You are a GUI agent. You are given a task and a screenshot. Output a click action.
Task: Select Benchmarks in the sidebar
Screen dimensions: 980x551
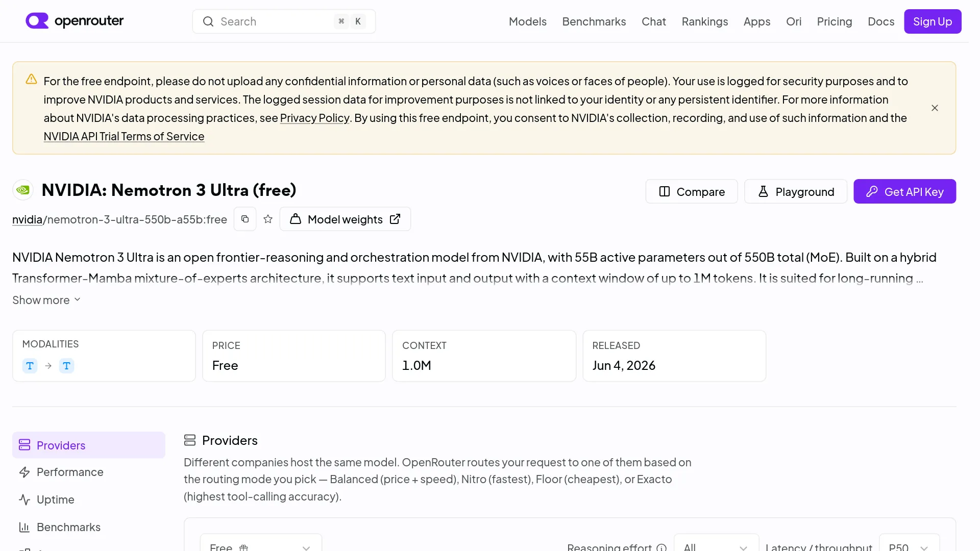click(x=89, y=527)
